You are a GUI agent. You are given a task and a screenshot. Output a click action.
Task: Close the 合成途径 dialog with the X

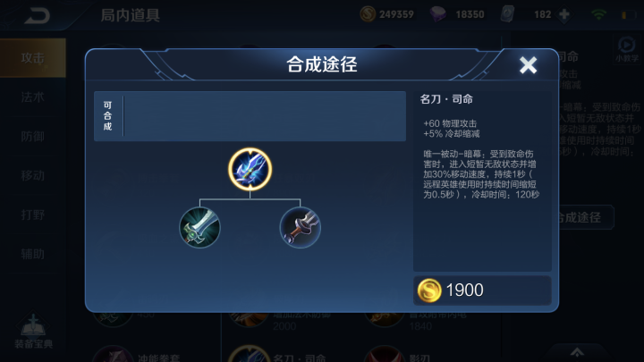pos(528,65)
